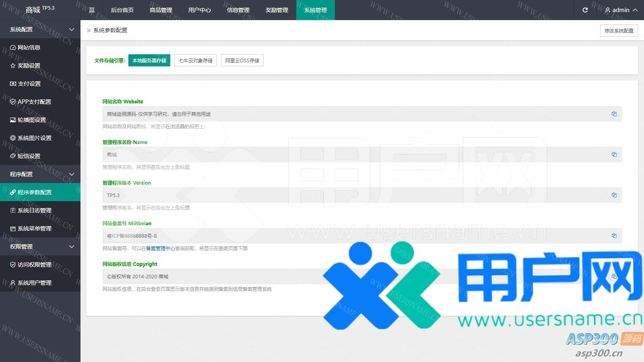
Task: Open 系统图片设置 sidebar item
Action: [x=40, y=138]
